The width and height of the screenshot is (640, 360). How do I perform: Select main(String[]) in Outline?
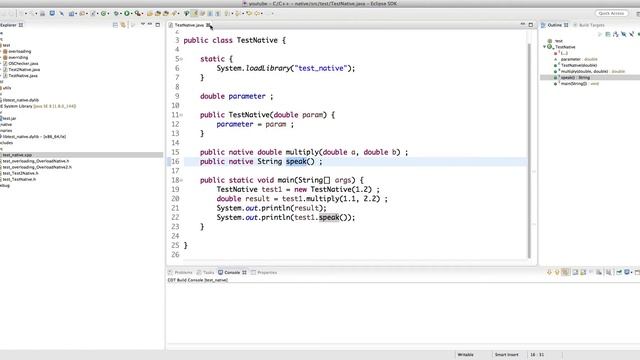[x=576, y=83]
